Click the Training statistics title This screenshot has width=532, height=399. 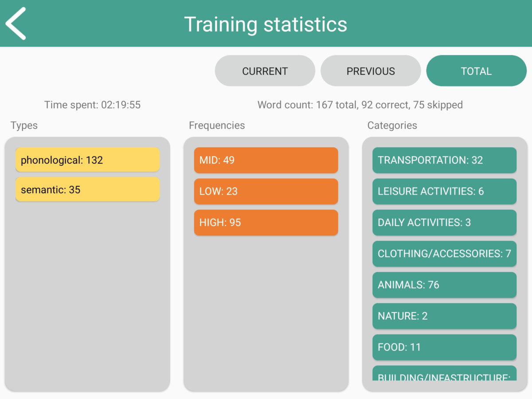tap(266, 24)
